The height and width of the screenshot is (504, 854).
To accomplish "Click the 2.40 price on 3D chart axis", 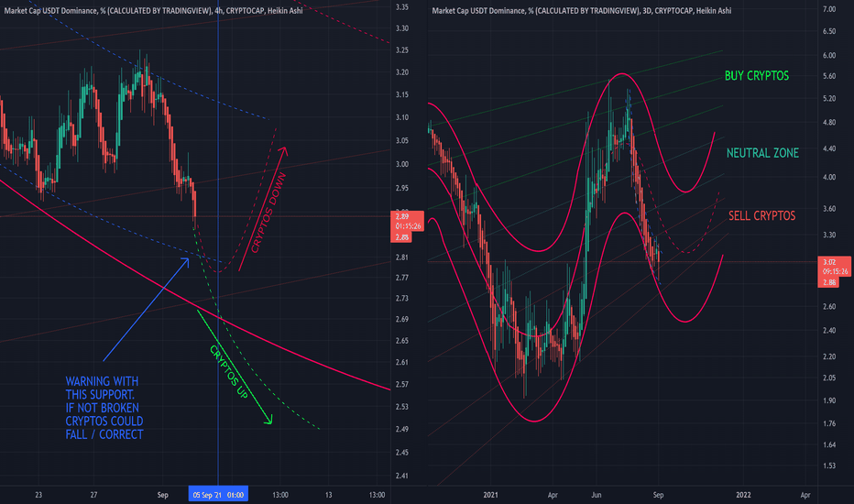I will click(829, 331).
